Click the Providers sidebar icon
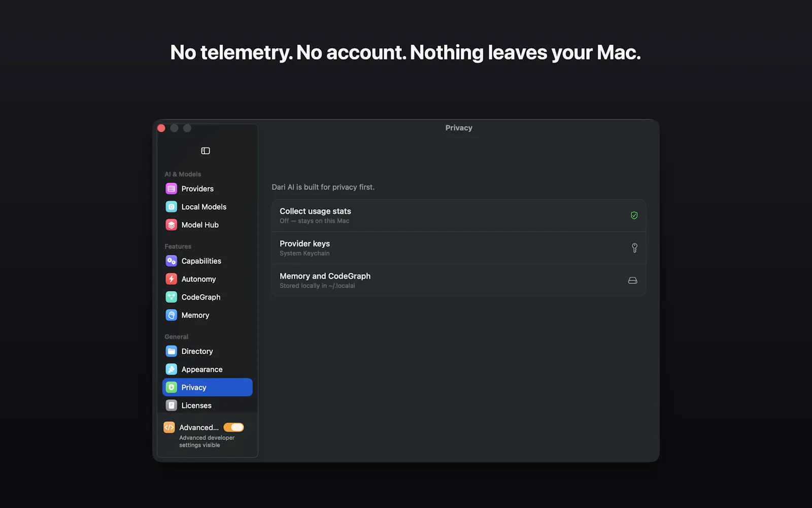This screenshot has height=508, width=812. click(x=172, y=189)
